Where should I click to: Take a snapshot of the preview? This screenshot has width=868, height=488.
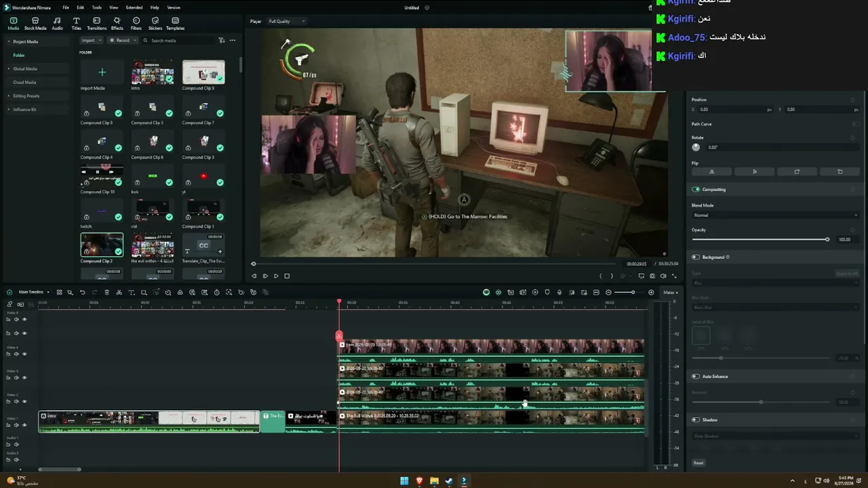[x=652, y=276]
